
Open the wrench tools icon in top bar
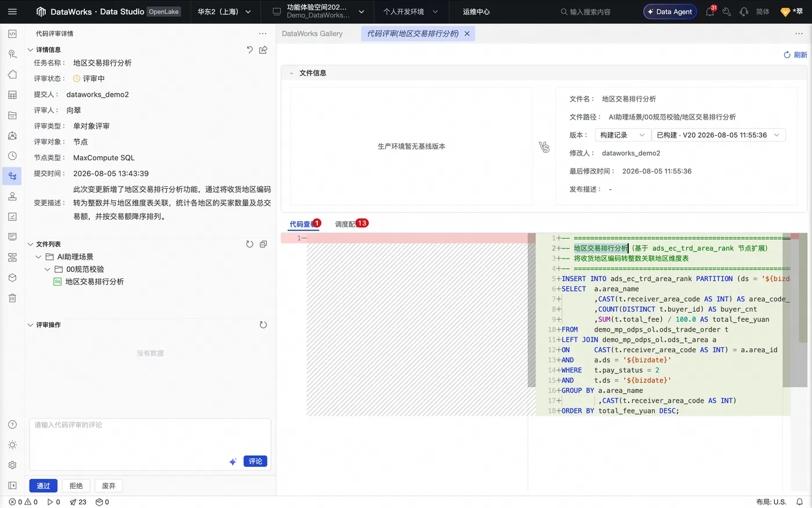tap(727, 12)
